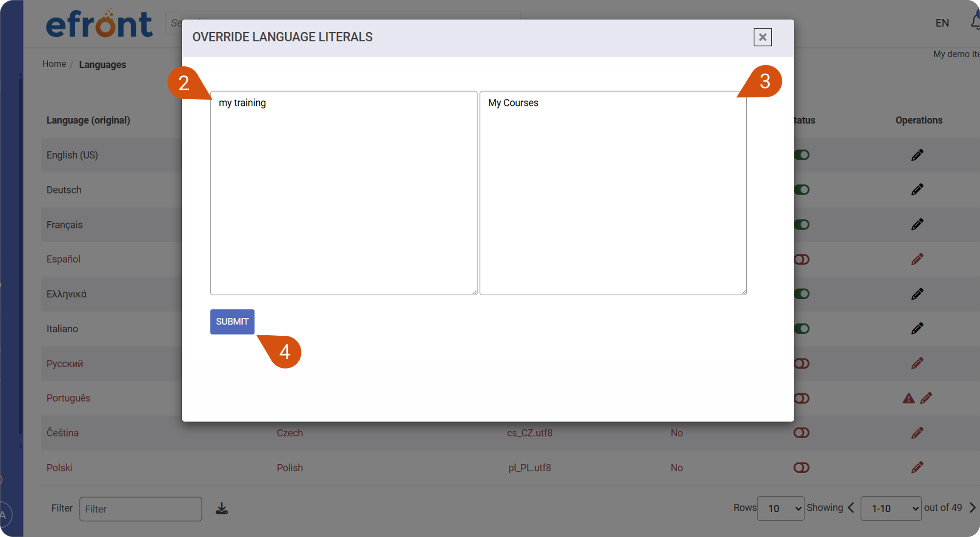The width and height of the screenshot is (980, 537).
Task: Enable the Polski language status
Action: tap(802, 468)
